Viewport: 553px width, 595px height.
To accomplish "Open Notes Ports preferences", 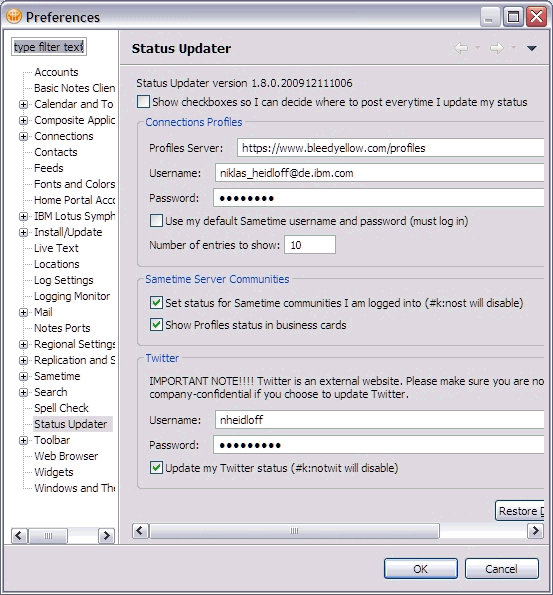I will tap(62, 328).
